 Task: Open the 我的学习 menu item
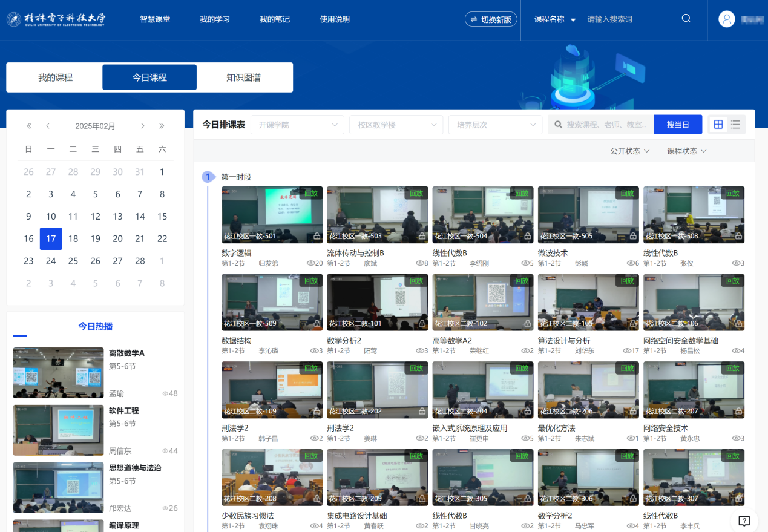pyautogui.click(x=215, y=19)
